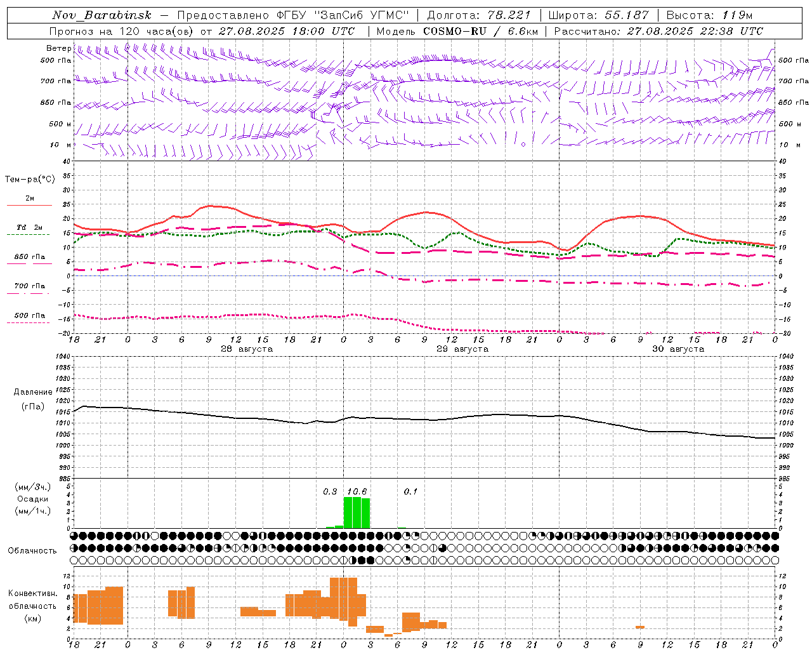
Task: Select the 'Модель COSMO-RU / 6.6км' label
Action: (x=457, y=31)
